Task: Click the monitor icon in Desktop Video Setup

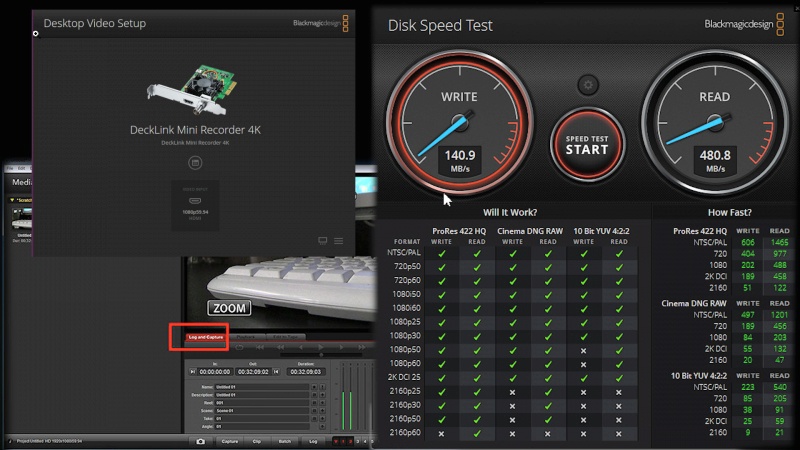Action: click(x=322, y=241)
